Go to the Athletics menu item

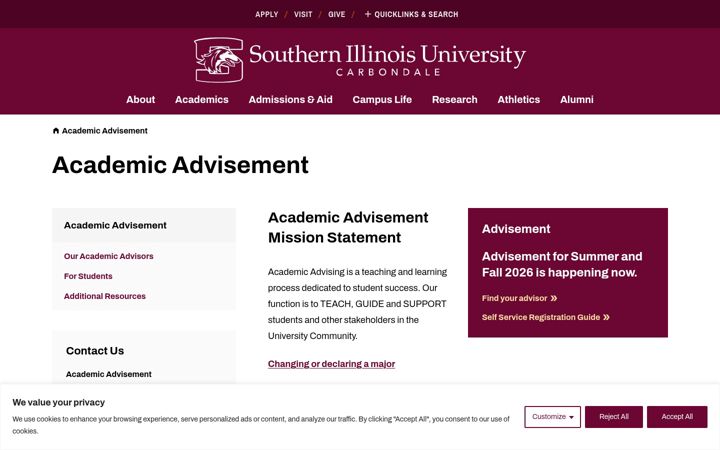[519, 100]
